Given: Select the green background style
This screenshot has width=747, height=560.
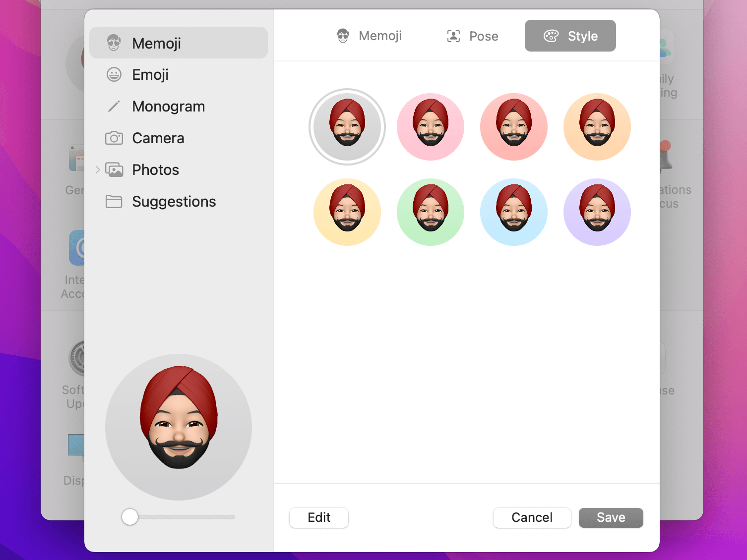Looking at the screenshot, I should [430, 212].
